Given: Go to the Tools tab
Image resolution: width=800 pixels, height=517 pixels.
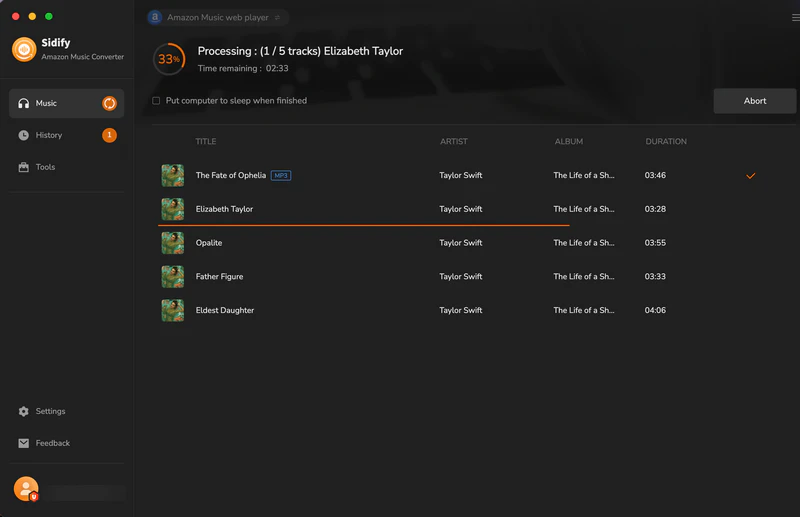Looking at the screenshot, I should tap(66, 167).
